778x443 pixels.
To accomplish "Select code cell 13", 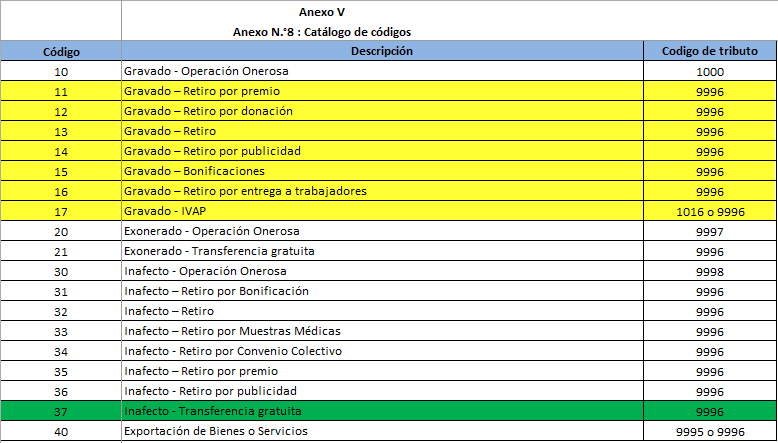I will (x=61, y=131).
